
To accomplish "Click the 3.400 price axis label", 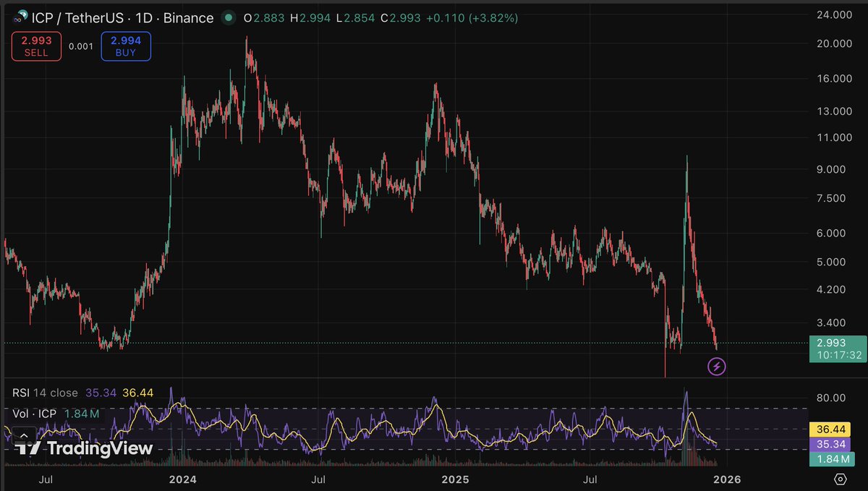I will tap(833, 323).
